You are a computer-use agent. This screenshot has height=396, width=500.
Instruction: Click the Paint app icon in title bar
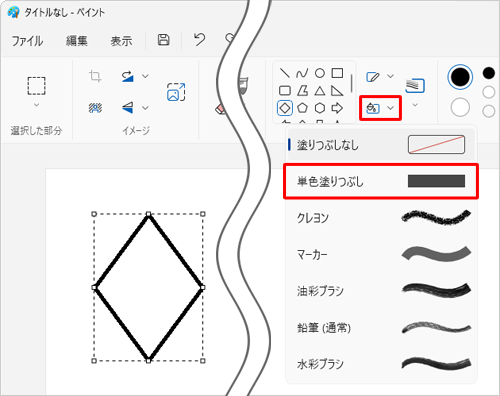(x=13, y=12)
